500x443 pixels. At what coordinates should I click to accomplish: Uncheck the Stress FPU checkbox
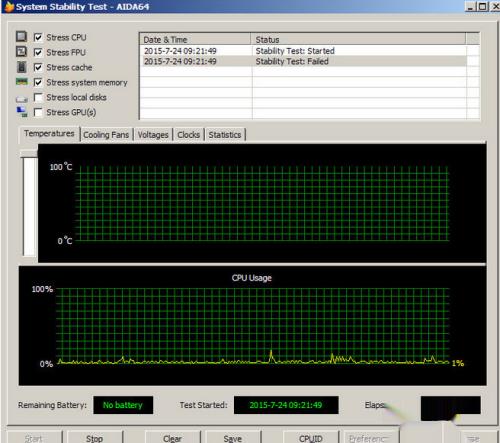[x=38, y=52]
